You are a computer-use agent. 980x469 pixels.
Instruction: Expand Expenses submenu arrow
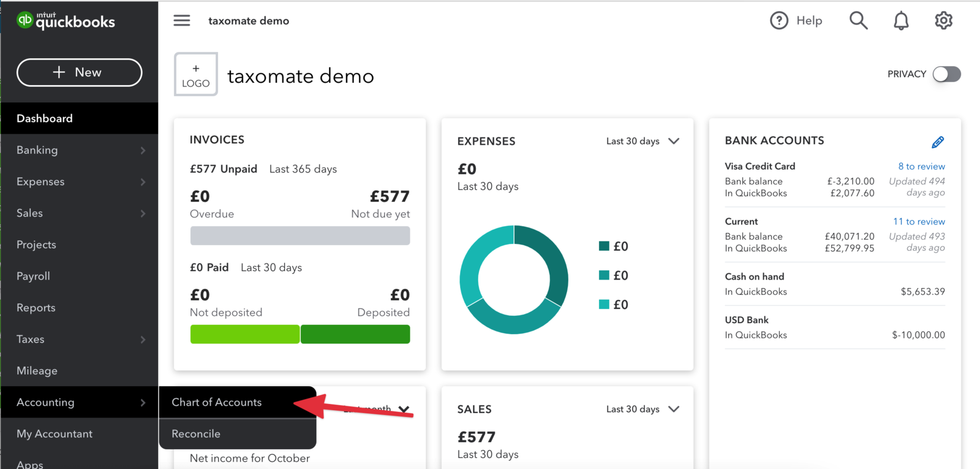pos(143,182)
